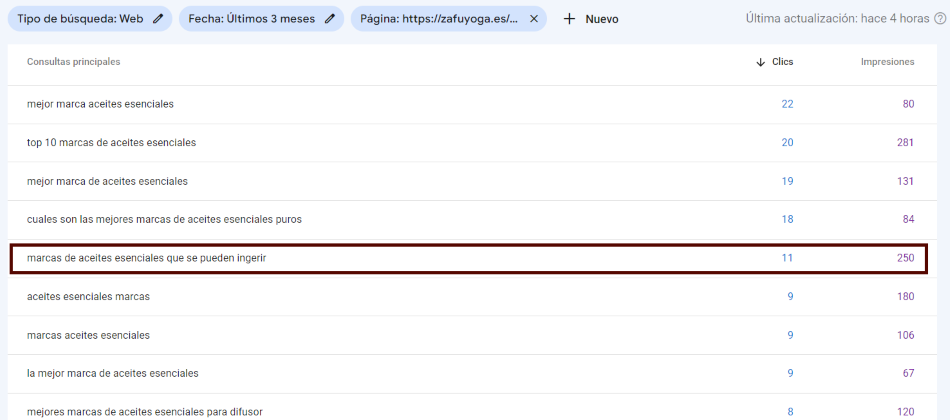Viewport: 950px width, 420px height.
Task: Click 'Última actualización: hace 4 horas' text
Action: click(x=837, y=19)
